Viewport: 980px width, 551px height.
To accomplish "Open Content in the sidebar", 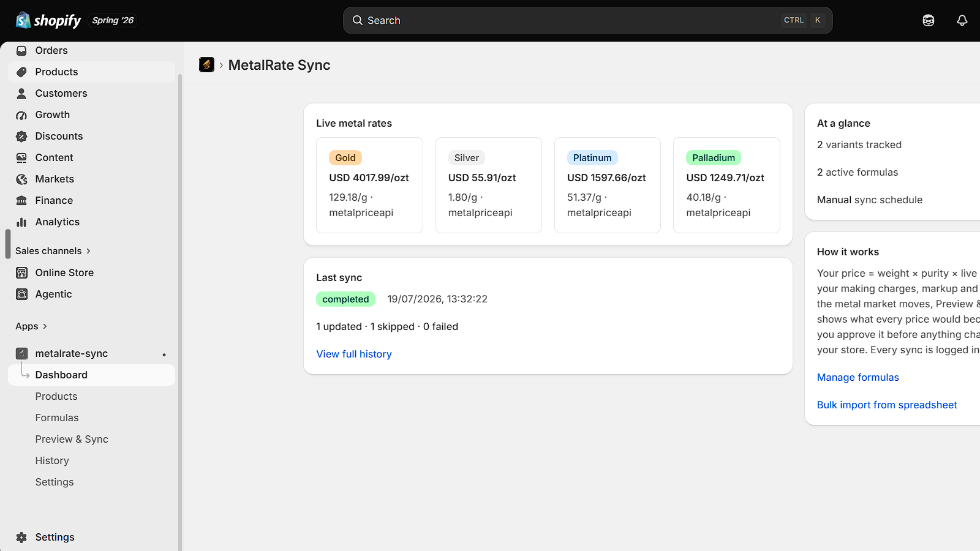I will tap(91, 158).
